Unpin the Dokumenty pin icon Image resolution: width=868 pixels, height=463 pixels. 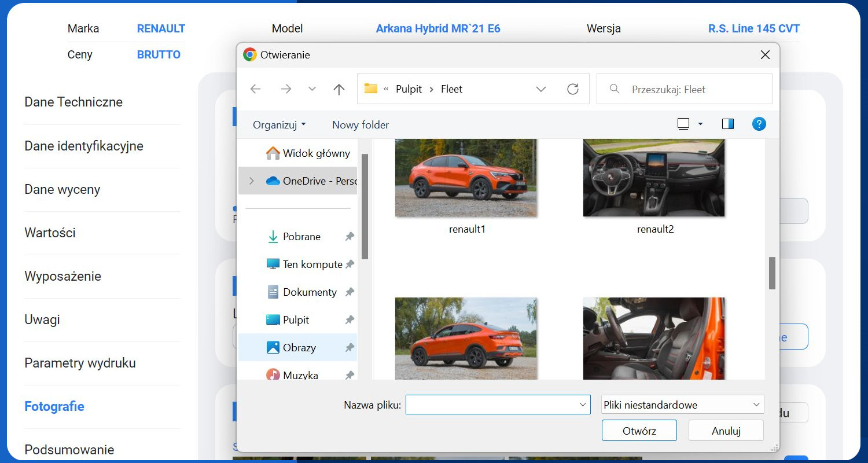pos(350,292)
